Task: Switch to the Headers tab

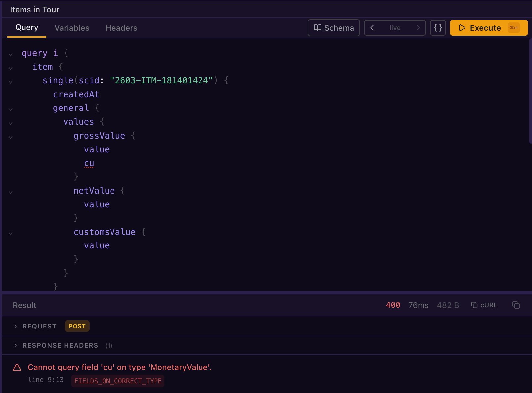Action: 121,28
